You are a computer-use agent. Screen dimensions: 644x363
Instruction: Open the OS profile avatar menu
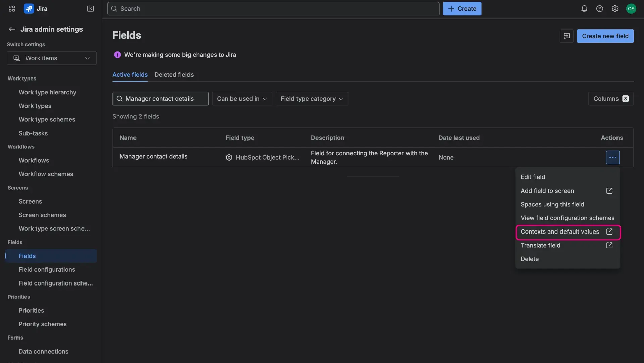pos(631,8)
